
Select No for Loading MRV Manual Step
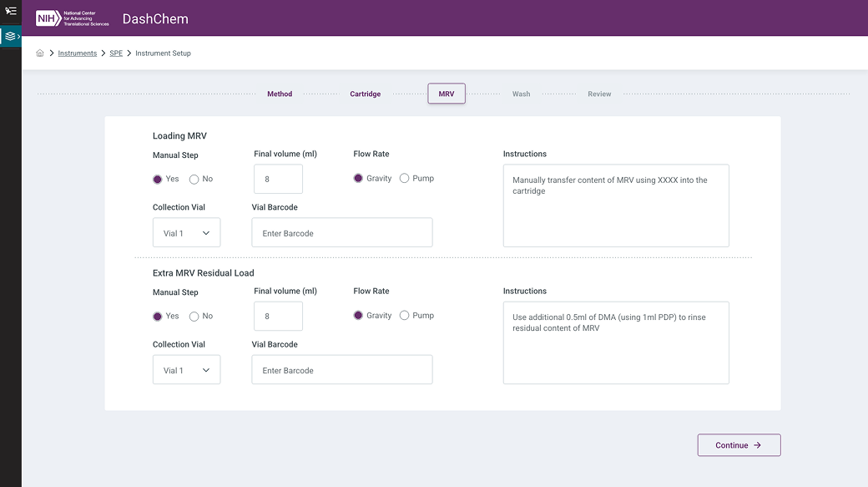194,179
